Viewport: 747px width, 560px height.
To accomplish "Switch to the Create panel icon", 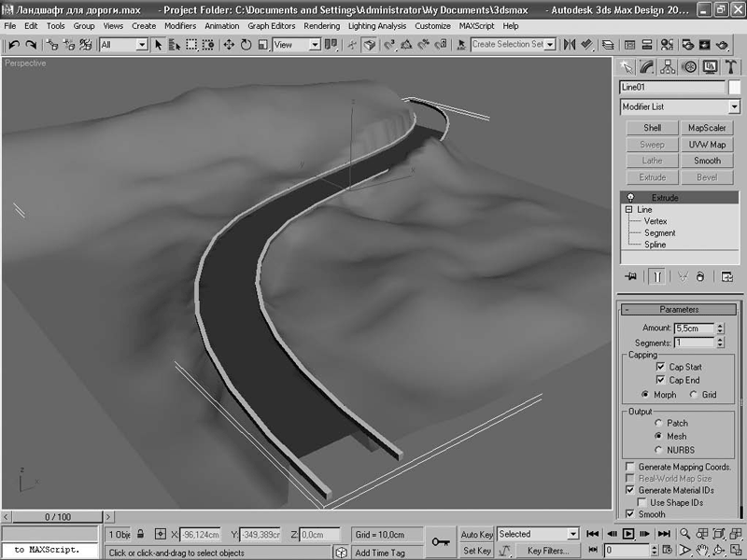I will 627,67.
